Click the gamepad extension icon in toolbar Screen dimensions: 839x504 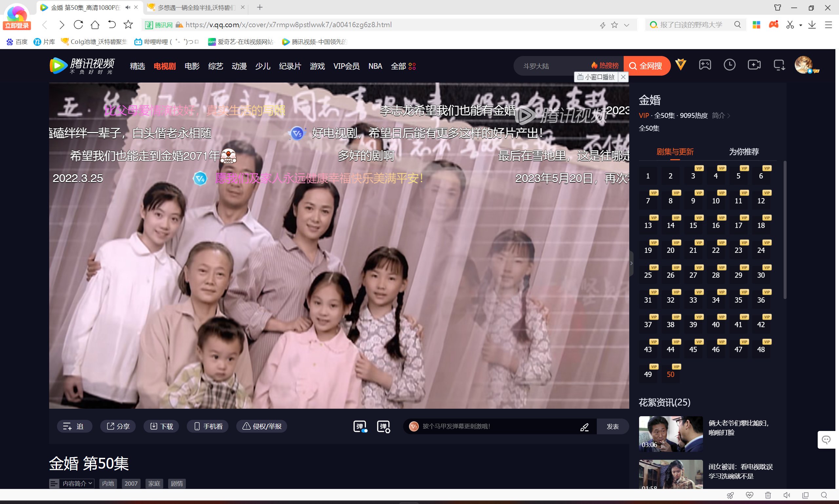(773, 25)
